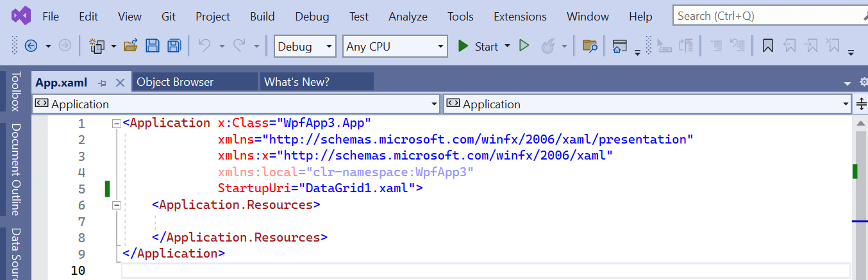Switch to the Object Browser tab
The width and height of the screenshot is (868, 280).
point(175,82)
